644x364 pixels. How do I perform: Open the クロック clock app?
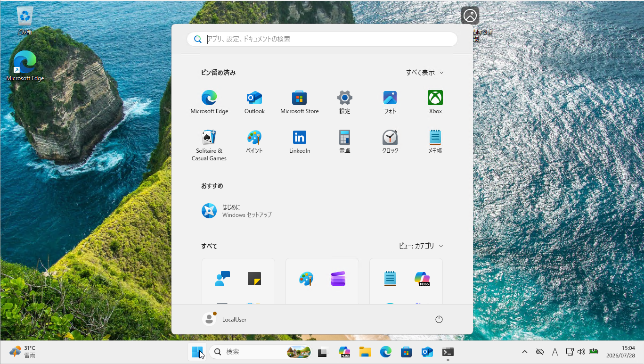coord(390,142)
